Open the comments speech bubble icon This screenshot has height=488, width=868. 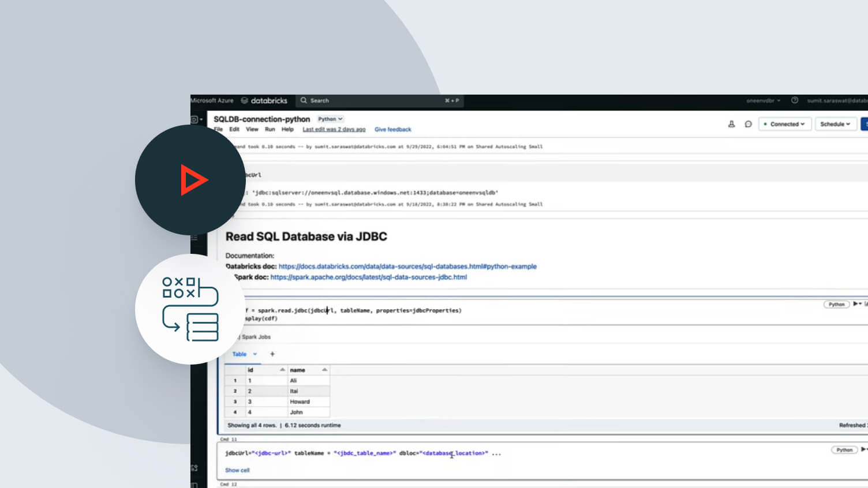pos(748,124)
